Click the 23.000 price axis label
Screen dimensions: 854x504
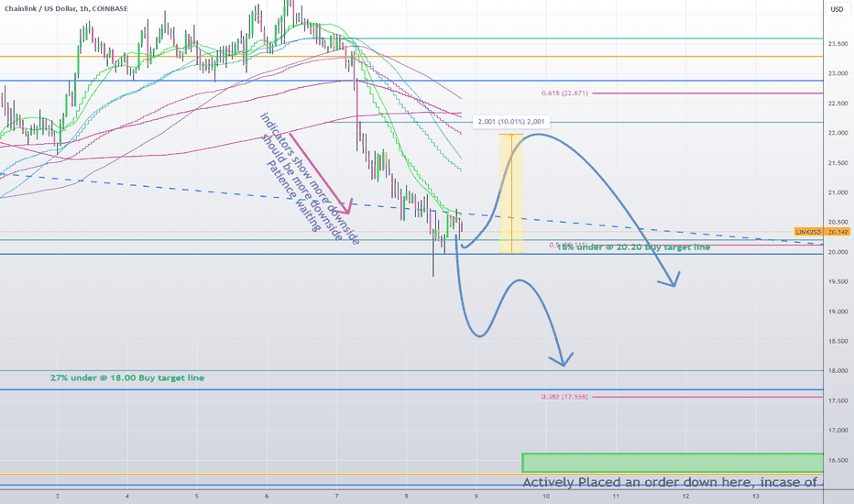[838, 73]
